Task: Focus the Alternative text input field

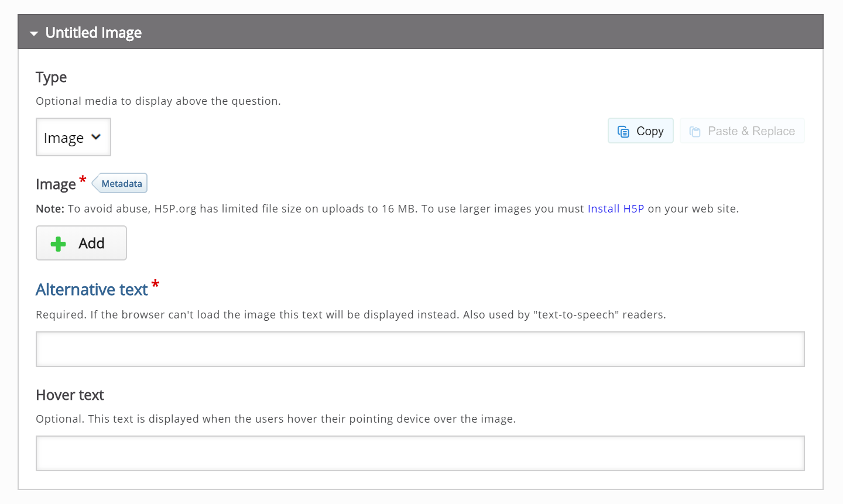Action: [x=420, y=349]
